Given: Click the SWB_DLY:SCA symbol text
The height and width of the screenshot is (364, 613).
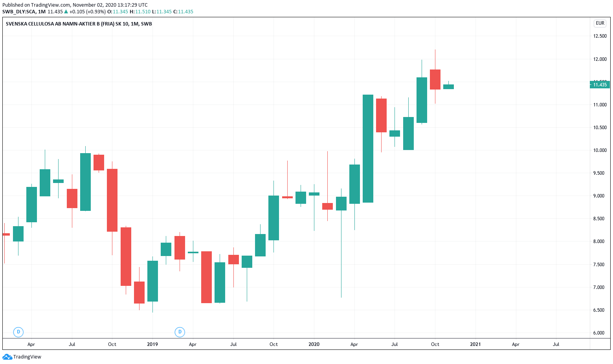Looking at the screenshot, I should point(18,12).
